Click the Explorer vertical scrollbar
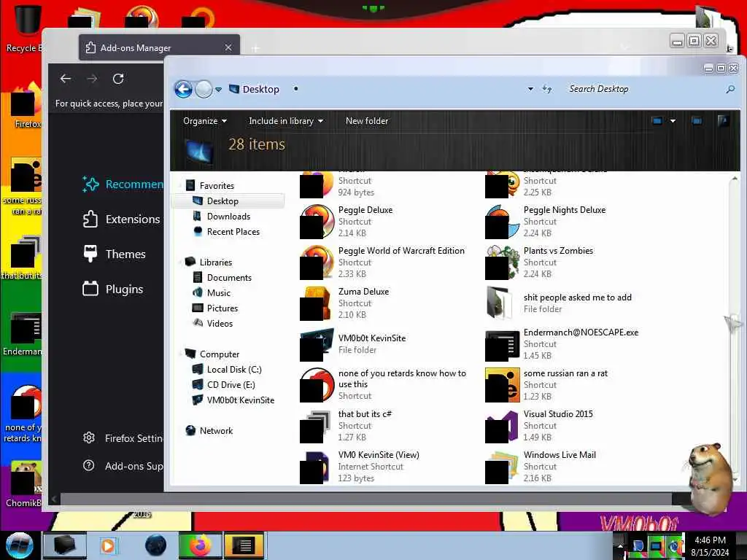This screenshot has width=747, height=560. tap(734, 329)
